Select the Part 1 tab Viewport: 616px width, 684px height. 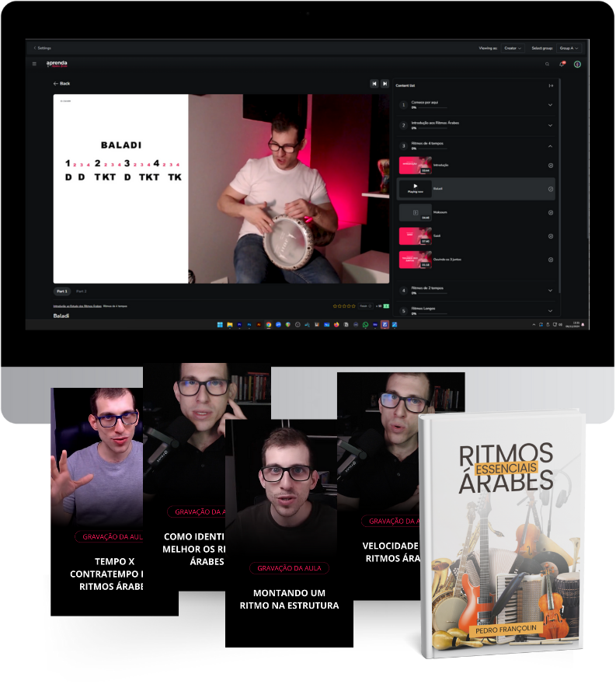point(61,291)
